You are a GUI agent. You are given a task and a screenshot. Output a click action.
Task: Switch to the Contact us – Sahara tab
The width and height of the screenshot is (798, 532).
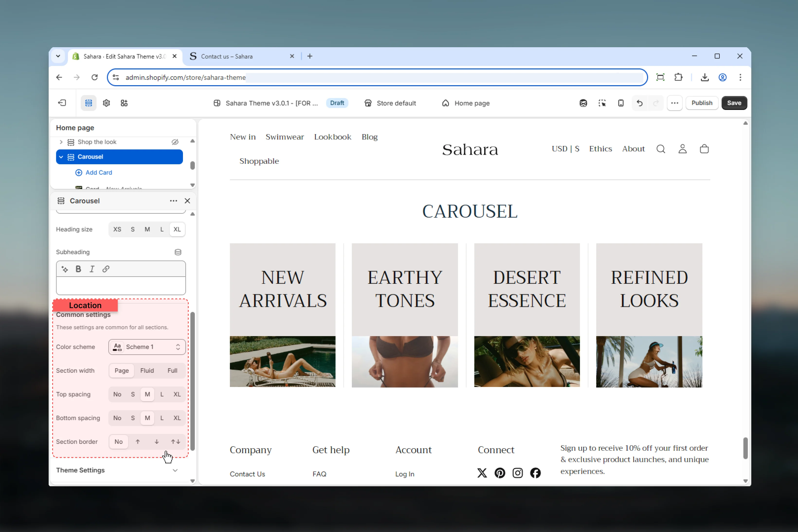[x=242, y=56]
